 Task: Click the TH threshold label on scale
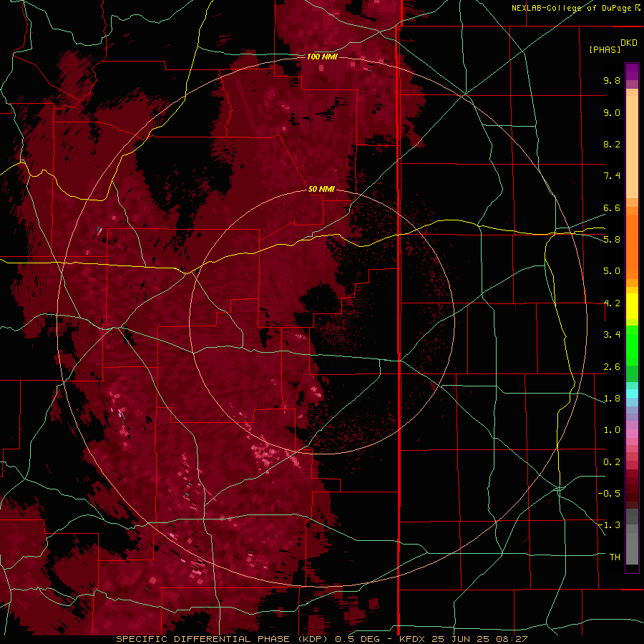pos(615,557)
